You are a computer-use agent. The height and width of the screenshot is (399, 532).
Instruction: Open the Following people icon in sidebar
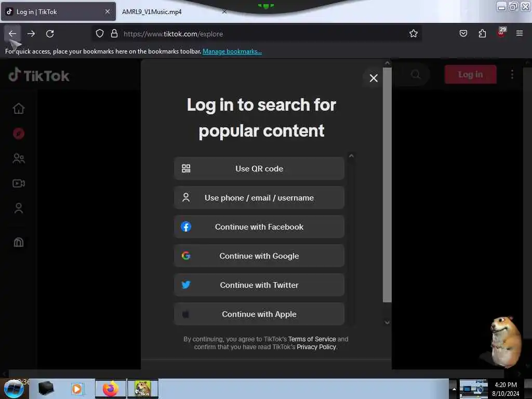(x=19, y=158)
